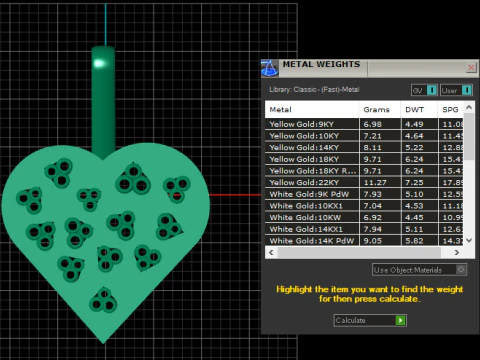Select the Yellow Gold:10KY row
Image resolution: width=480 pixels, height=360 pixels.
pos(364,136)
